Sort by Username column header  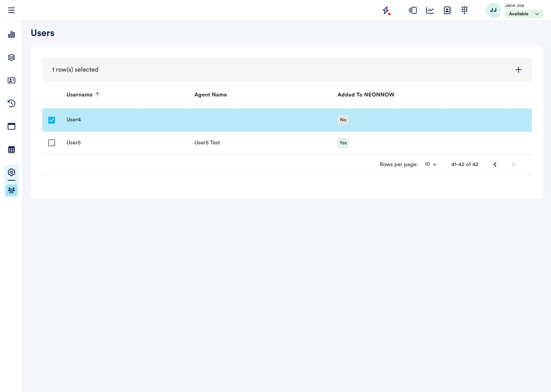tap(80, 95)
